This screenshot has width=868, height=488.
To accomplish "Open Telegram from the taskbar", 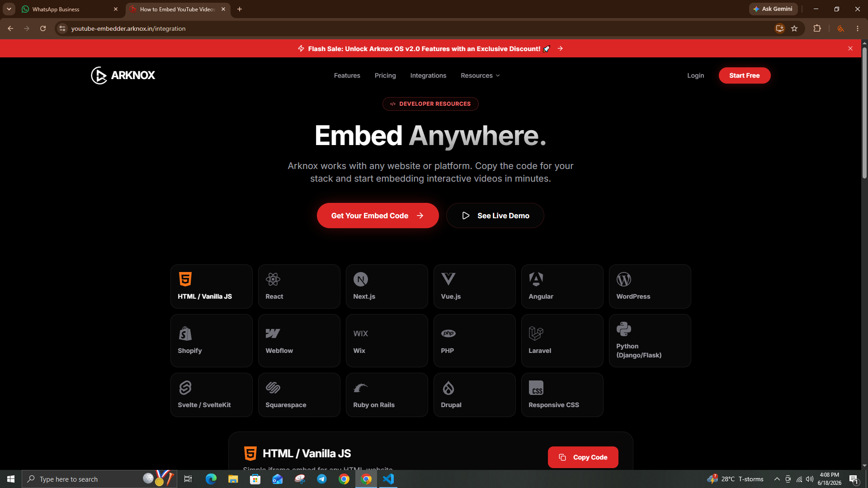I will 322,479.
